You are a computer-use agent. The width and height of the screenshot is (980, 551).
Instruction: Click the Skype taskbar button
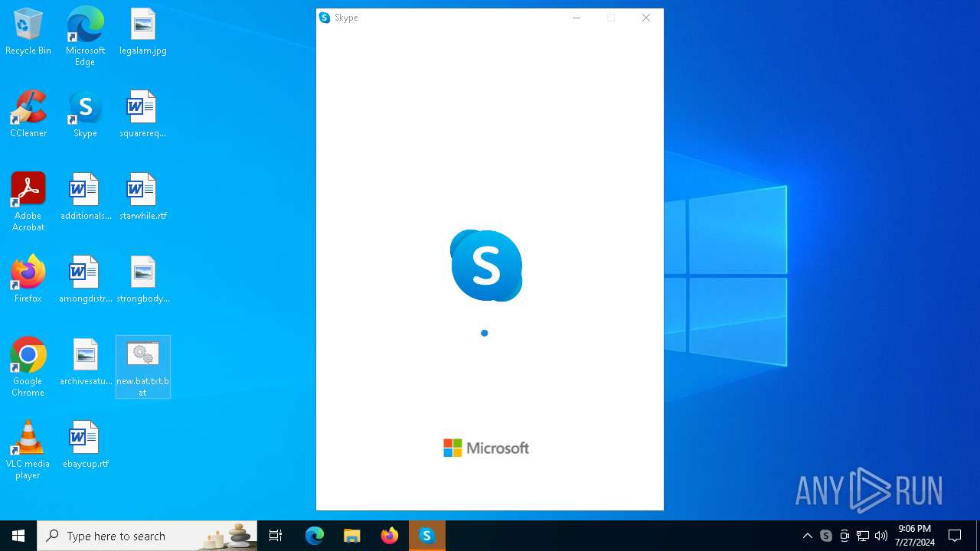427,536
